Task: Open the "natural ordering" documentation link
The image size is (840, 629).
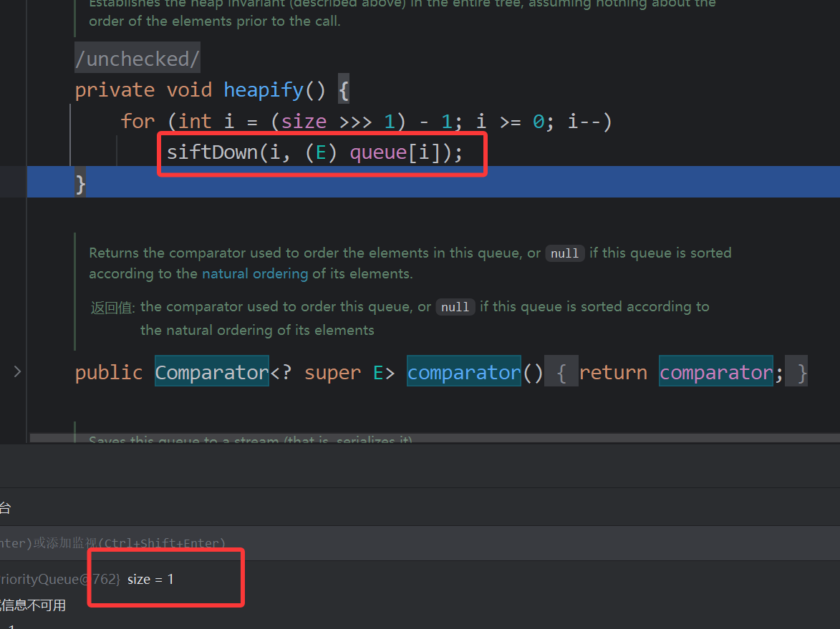Action: (254, 273)
